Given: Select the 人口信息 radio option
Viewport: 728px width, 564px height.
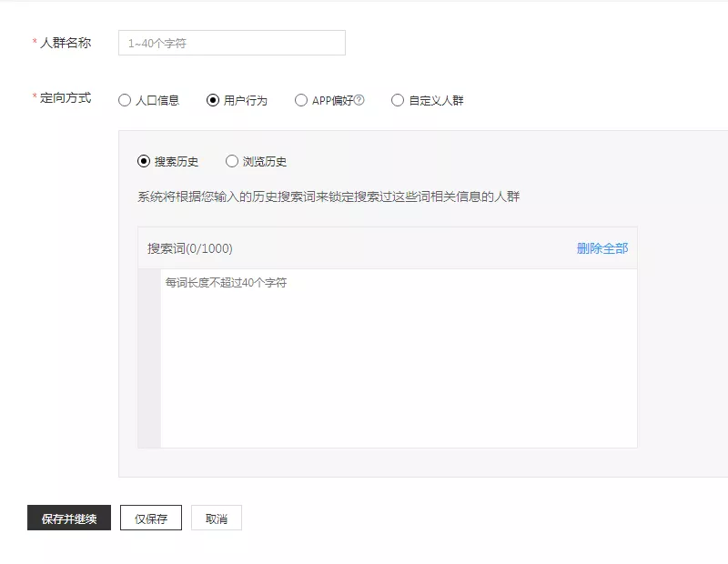Looking at the screenshot, I should pos(125,100).
